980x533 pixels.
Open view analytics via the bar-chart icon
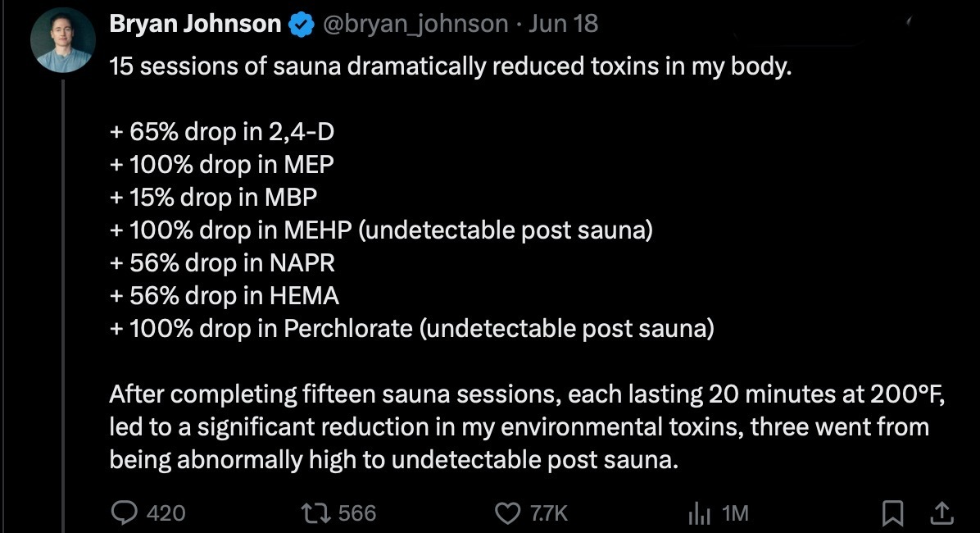(700, 513)
